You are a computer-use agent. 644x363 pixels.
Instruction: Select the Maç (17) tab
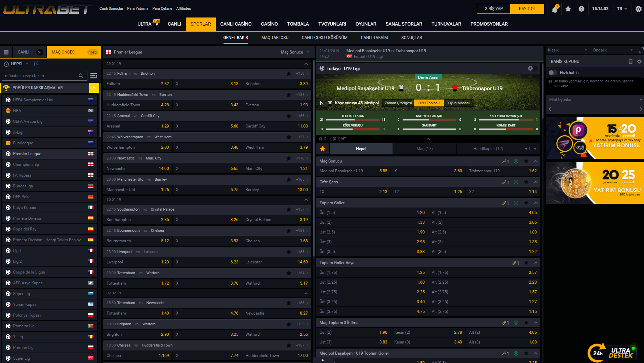[x=425, y=149]
